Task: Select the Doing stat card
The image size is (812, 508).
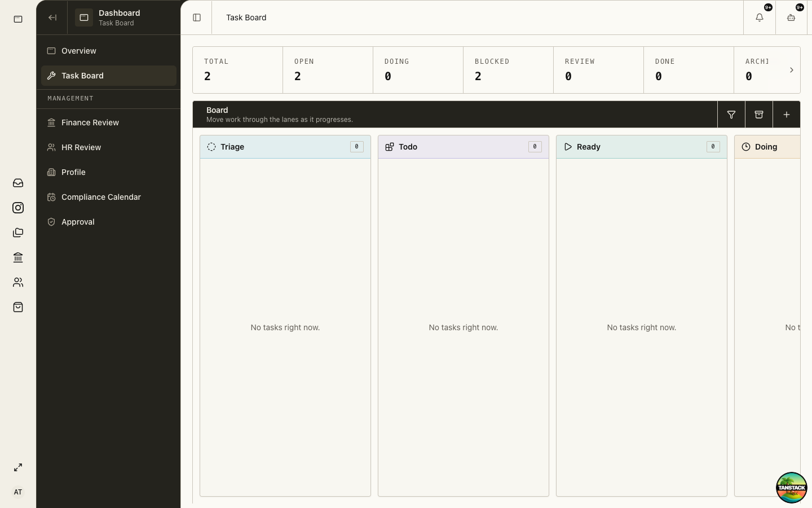Action: [418, 70]
